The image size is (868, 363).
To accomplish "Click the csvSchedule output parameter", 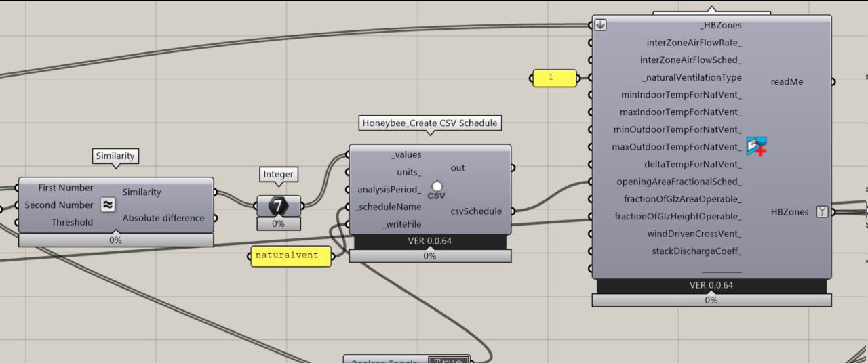I will (476, 211).
